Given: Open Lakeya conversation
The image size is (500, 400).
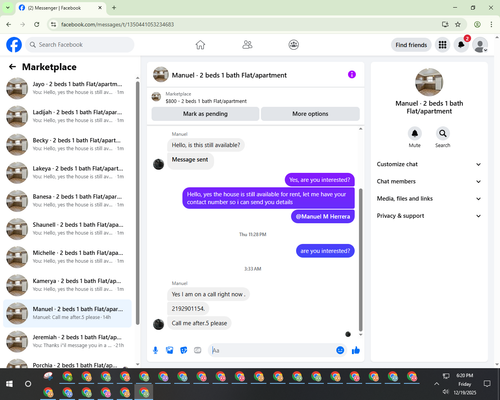Looking at the screenshot, I should pos(67,173).
